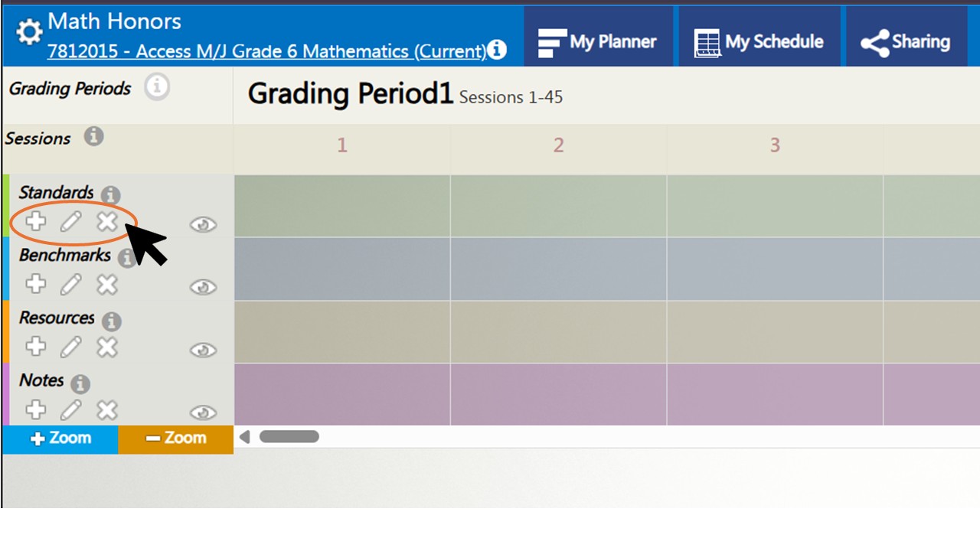Image resolution: width=980 pixels, height=551 pixels.
Task: Click the delete X icon under Resources
Action: 107,347
